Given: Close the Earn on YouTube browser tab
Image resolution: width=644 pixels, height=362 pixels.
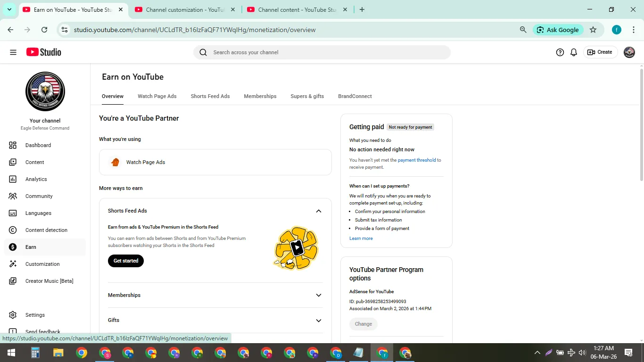Looking at the screenshot, I should click(x=121, y=9).
